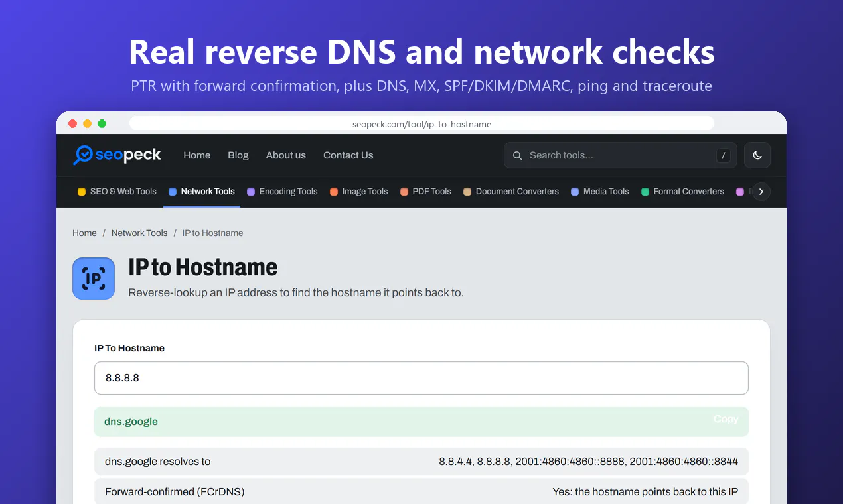
Task: Click the seopeck logo
Action: point(117,155)
